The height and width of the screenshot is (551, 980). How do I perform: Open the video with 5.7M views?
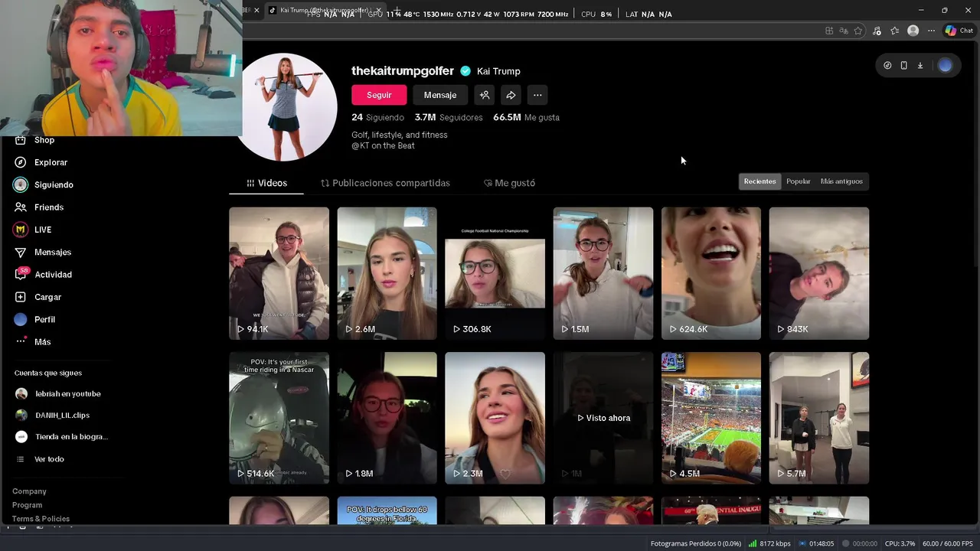[x=819, y=418]
